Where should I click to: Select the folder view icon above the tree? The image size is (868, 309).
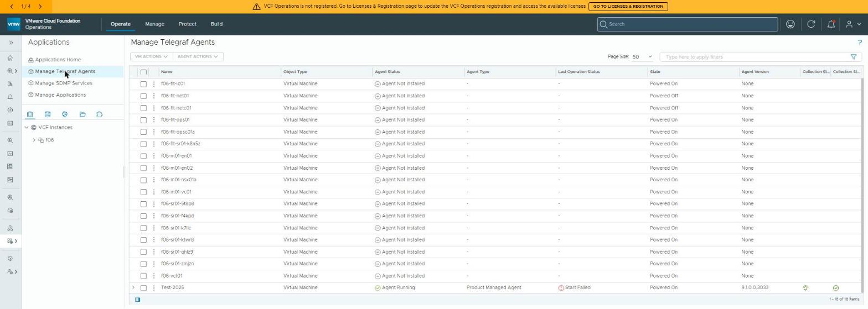pyautogui.click(x=82, y=114)
